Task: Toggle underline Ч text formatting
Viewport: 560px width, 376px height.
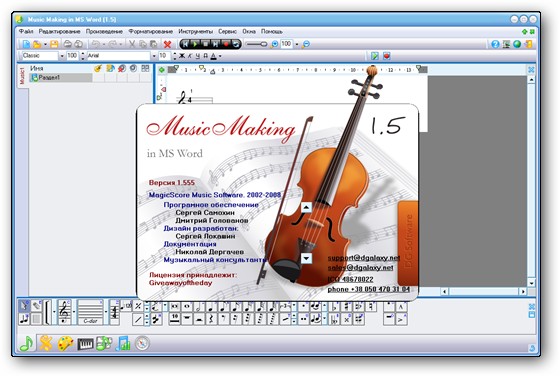Action: [x=198, y=56]
